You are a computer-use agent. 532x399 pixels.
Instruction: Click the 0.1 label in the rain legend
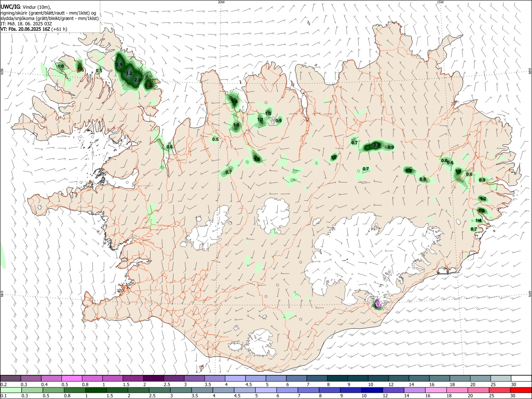click(4, 396)
